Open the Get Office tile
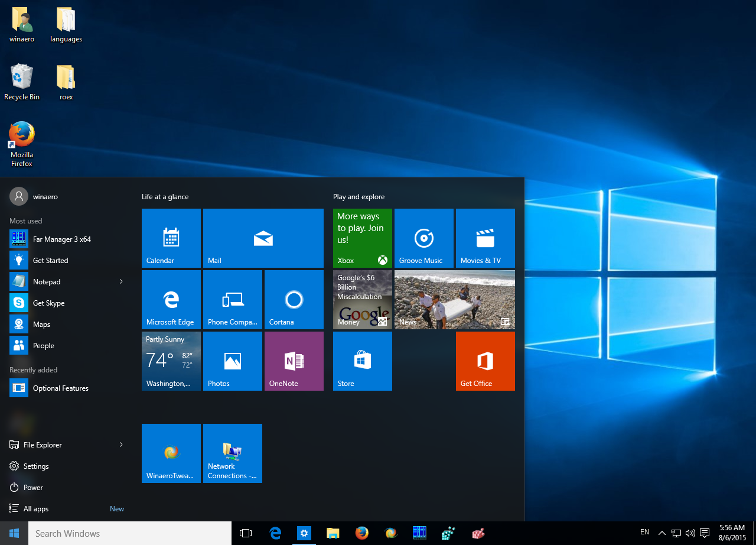This screenshot has height=545, width=756. [x=485, y=361]
